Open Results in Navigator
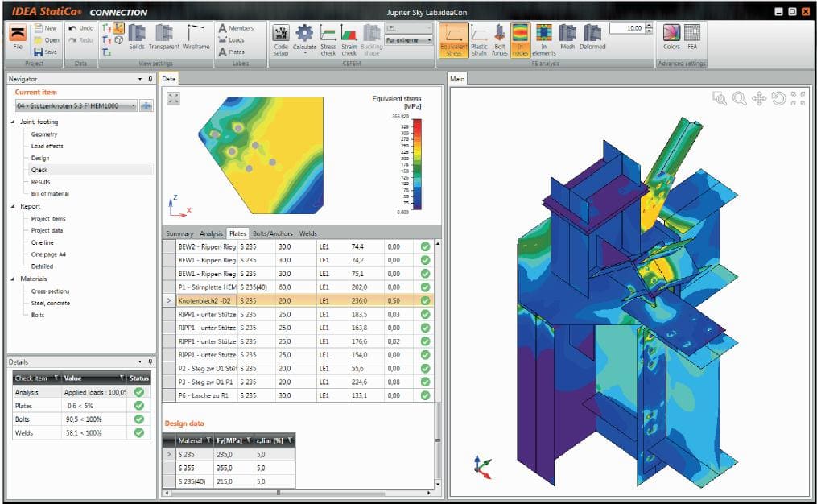This screenshot has height=504, width=817. point(40,182)
